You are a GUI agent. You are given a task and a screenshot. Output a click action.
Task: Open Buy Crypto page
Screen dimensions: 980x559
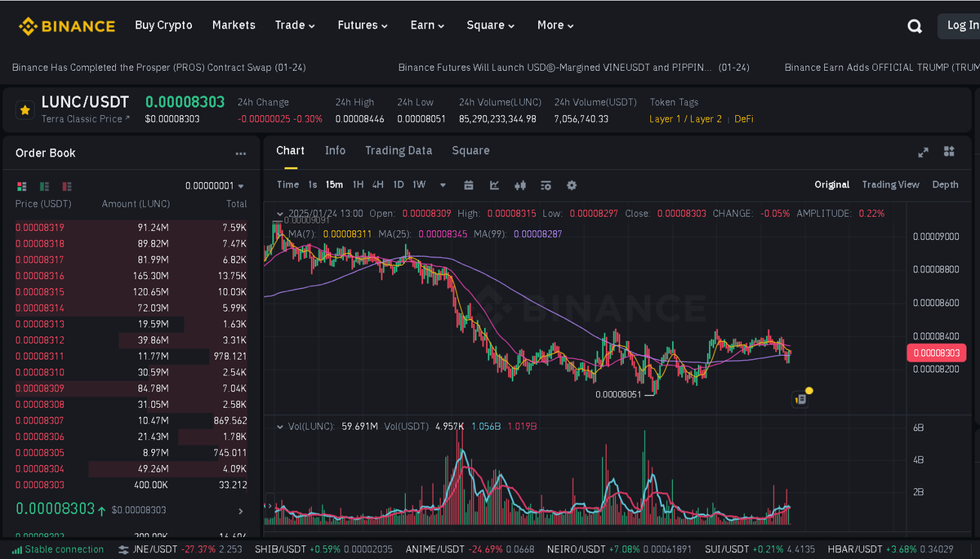click(x=163, y=25)
